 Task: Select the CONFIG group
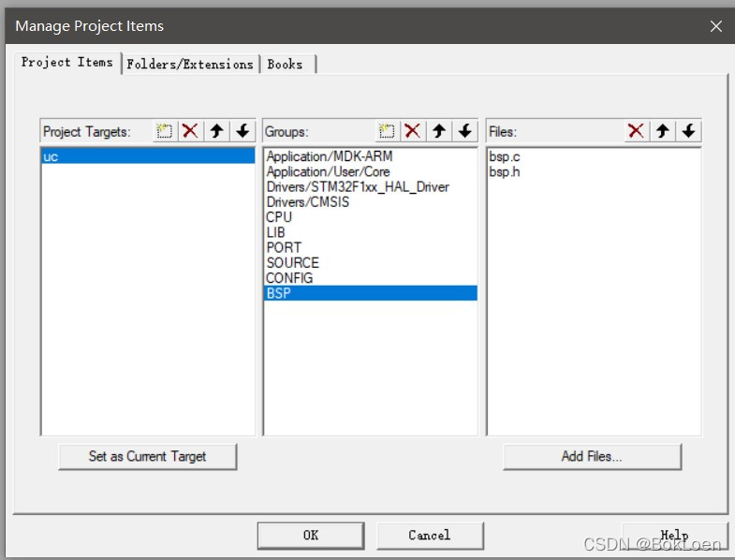point(371,277)
